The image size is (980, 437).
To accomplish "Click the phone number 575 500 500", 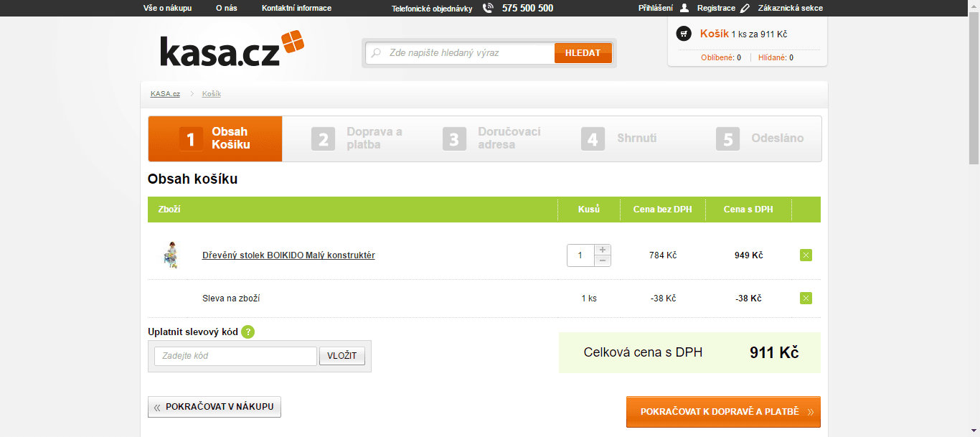I will tap(527, 9).
